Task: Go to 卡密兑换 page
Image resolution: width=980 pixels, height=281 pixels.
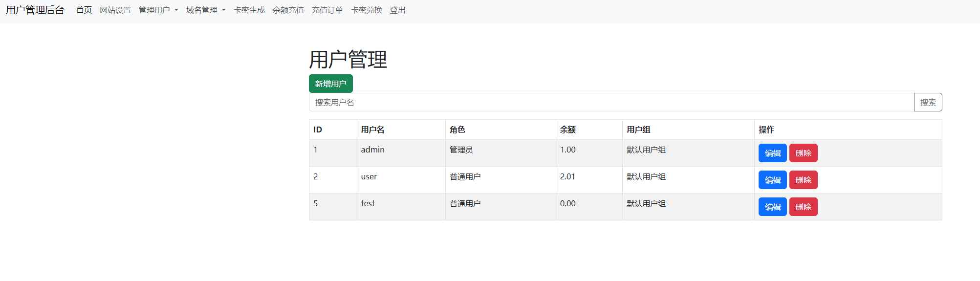Action: [x=366, y=10]
